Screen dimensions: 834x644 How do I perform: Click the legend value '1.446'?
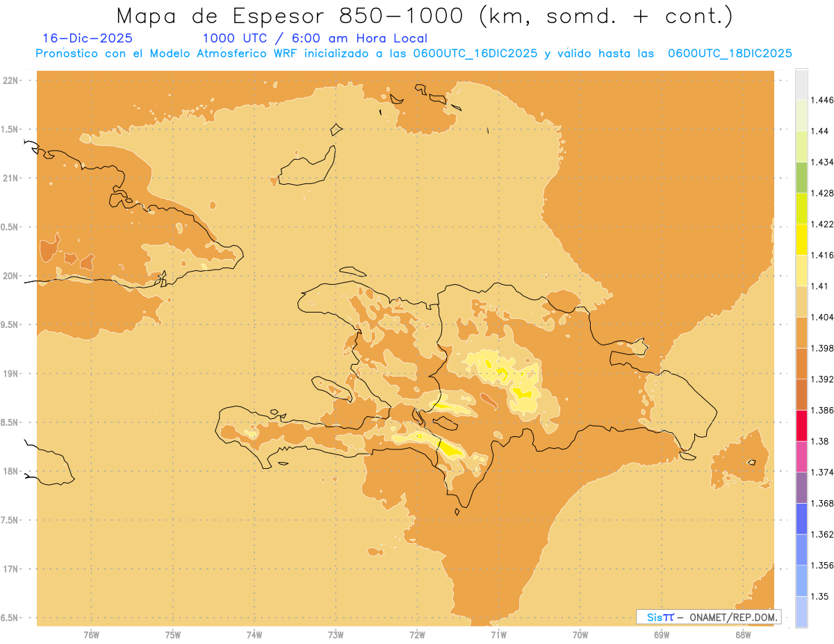[822, 100]
